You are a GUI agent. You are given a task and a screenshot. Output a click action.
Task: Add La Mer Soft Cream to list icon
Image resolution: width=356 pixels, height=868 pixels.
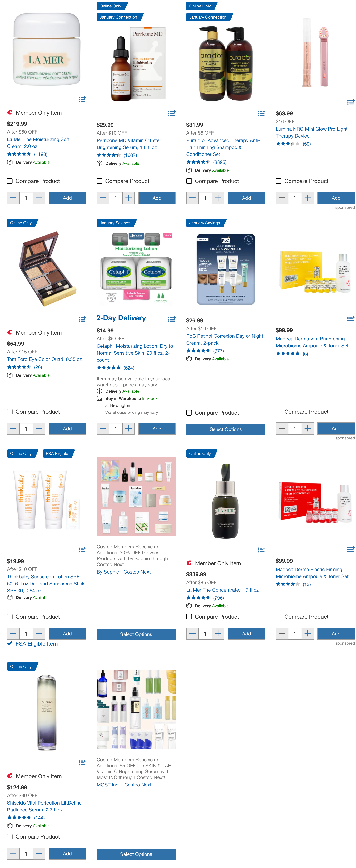[x=82, y=99]
